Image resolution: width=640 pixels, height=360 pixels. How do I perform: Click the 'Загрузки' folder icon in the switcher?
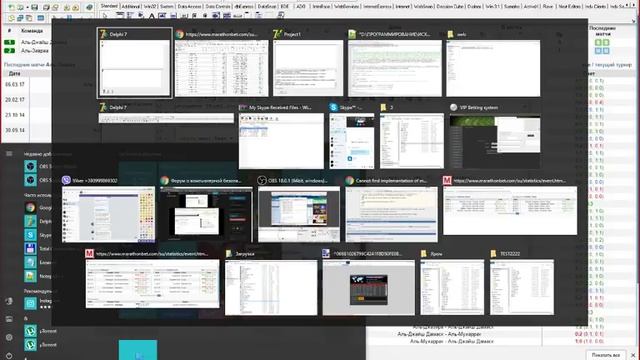(x=229, y=253)
